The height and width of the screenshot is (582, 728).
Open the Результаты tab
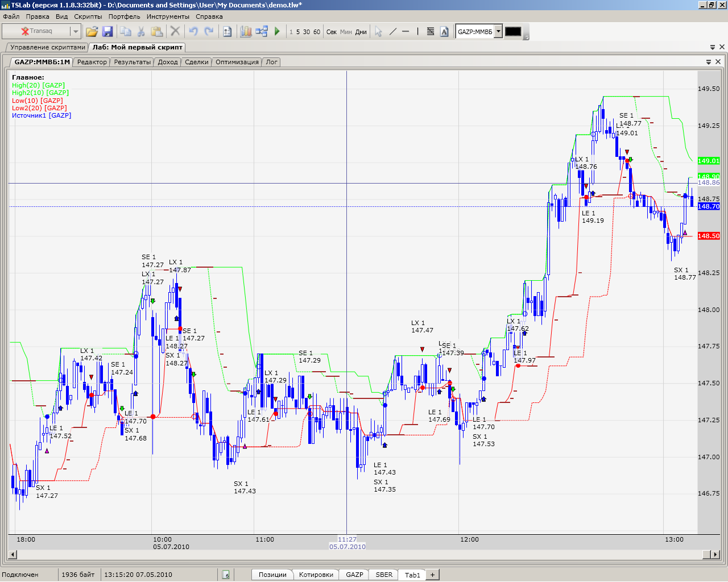[133, 62]
